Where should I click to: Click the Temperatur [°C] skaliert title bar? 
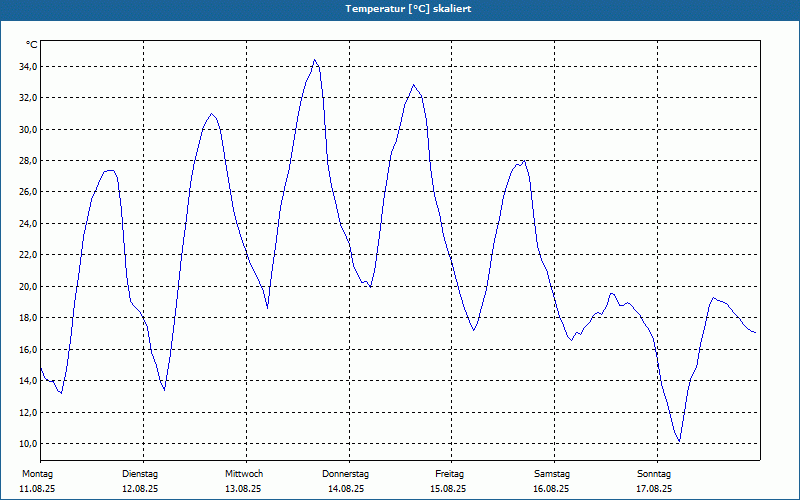(400, 9)
